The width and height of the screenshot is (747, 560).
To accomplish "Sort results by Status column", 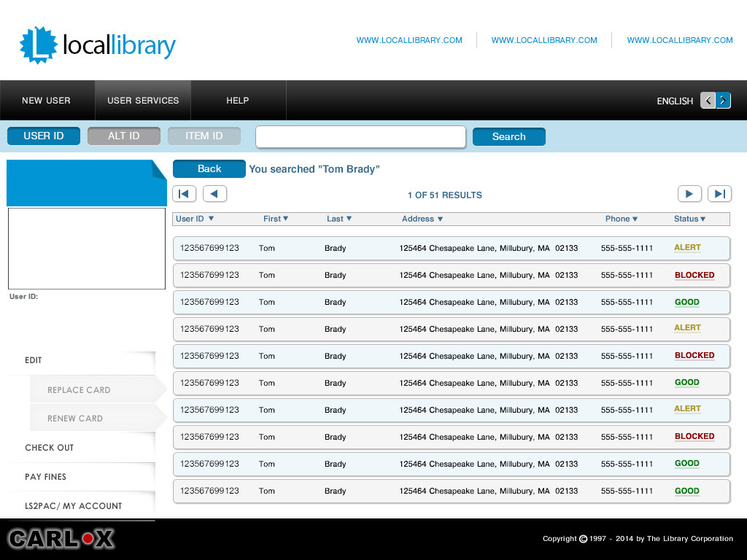I will click(689, 219).
